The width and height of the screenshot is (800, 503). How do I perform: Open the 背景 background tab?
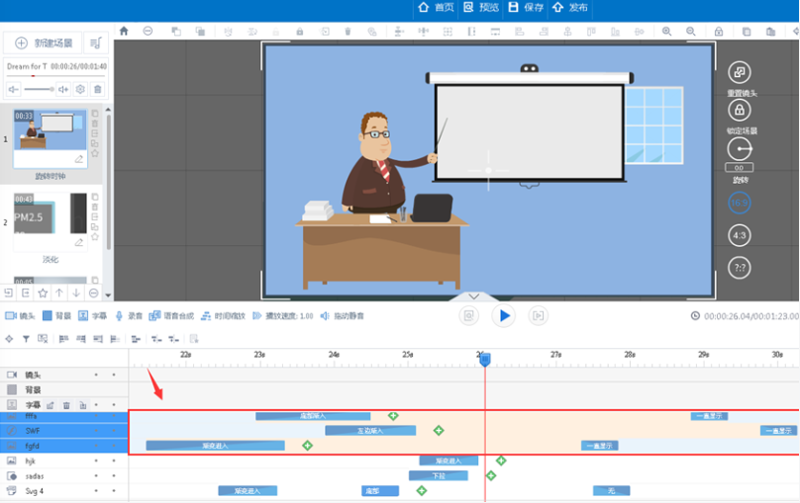click(57, 316)
